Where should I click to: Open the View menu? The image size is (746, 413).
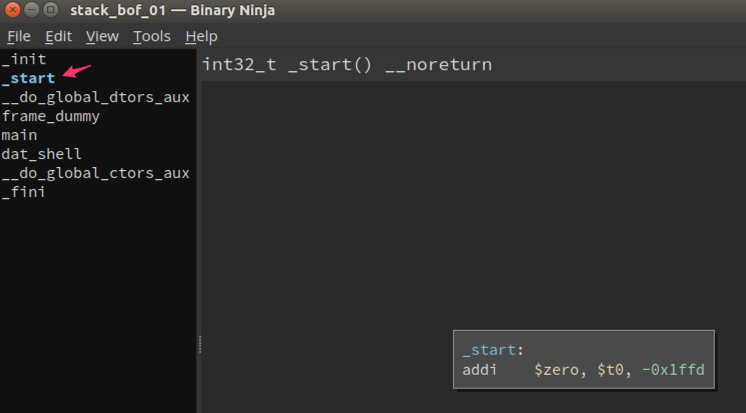tap(102, 36)
